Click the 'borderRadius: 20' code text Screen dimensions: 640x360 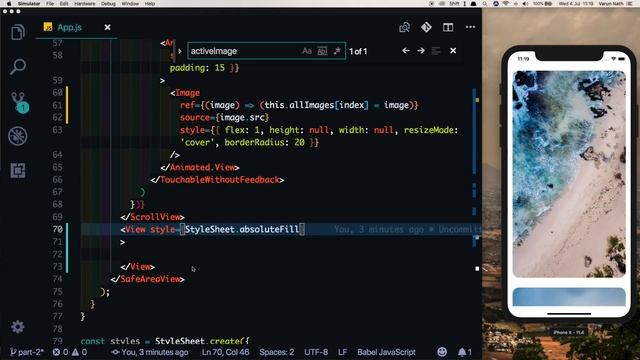264,142
